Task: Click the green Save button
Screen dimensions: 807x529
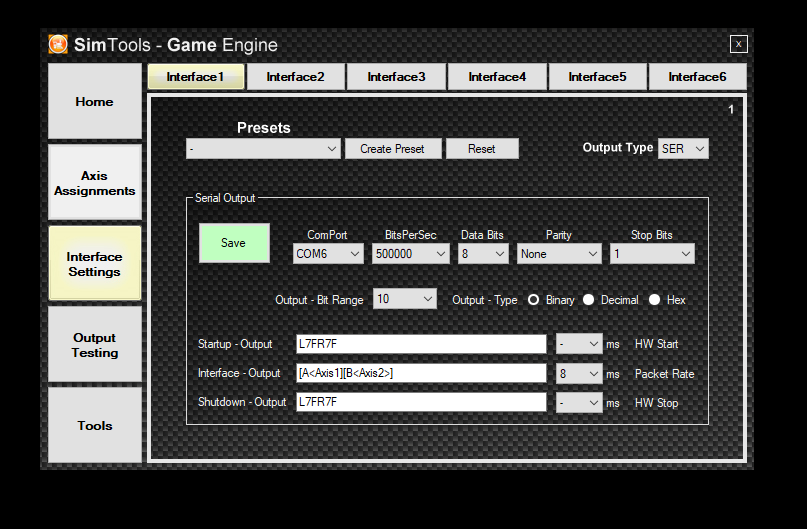Action: [234, 243]
